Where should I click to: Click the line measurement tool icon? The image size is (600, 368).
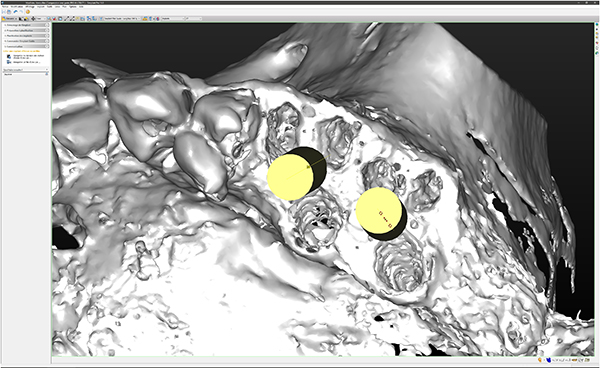coord(66,18)
